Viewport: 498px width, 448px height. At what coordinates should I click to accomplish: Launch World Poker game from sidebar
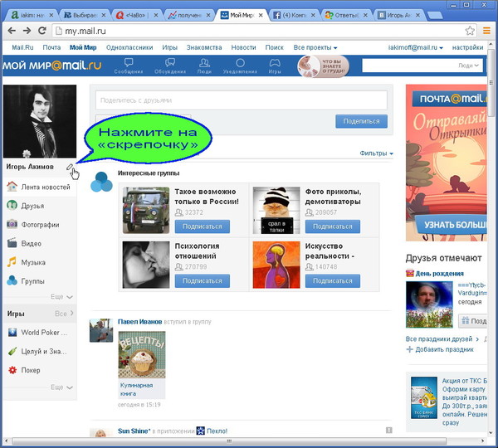click(x=40, y=333)
